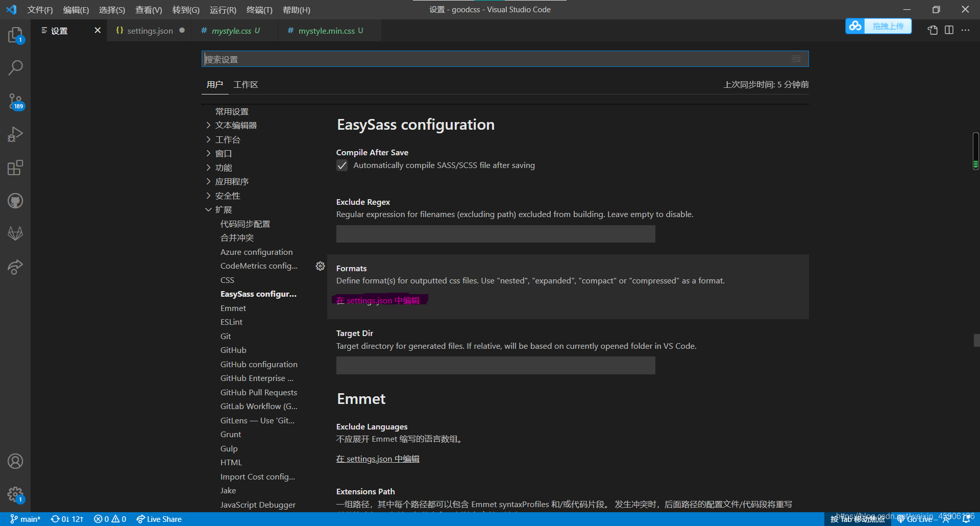
Task: Select Emmet in settings tree
Action: point(233,308)
